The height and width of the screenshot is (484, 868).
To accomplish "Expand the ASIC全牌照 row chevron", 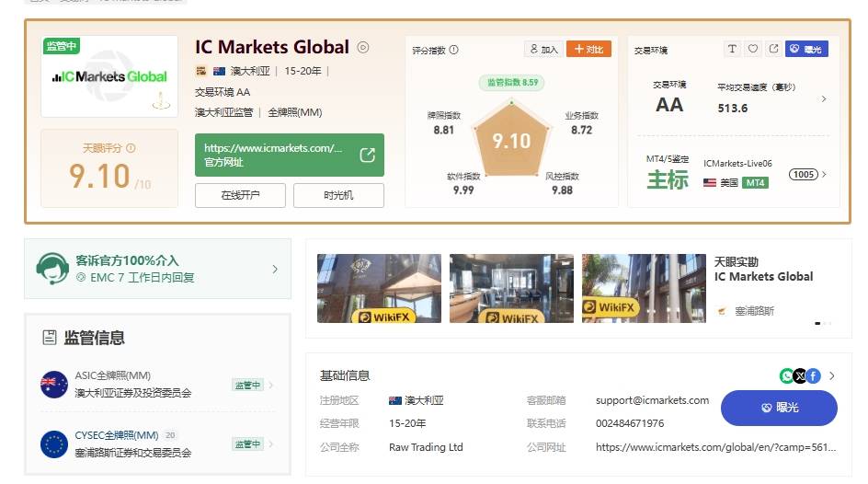I will click(270, 385).
